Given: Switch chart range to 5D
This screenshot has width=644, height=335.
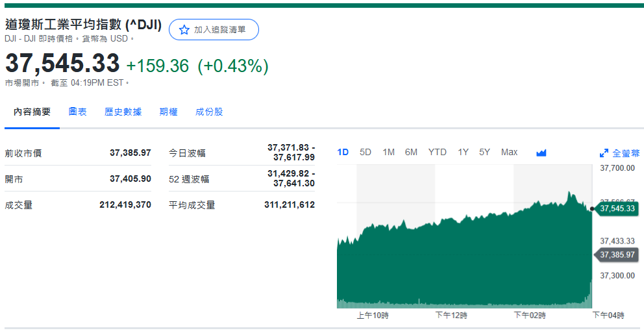Looking at the screenshot, I should click(365, 152).
